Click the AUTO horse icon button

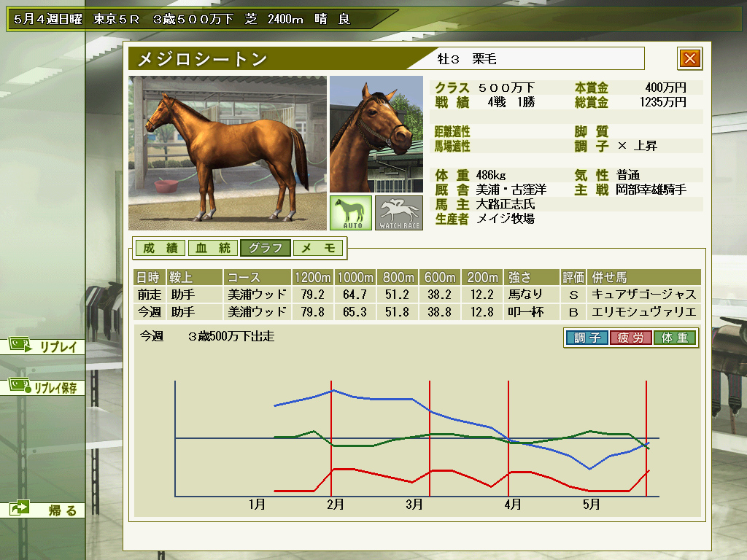[351, 212]
